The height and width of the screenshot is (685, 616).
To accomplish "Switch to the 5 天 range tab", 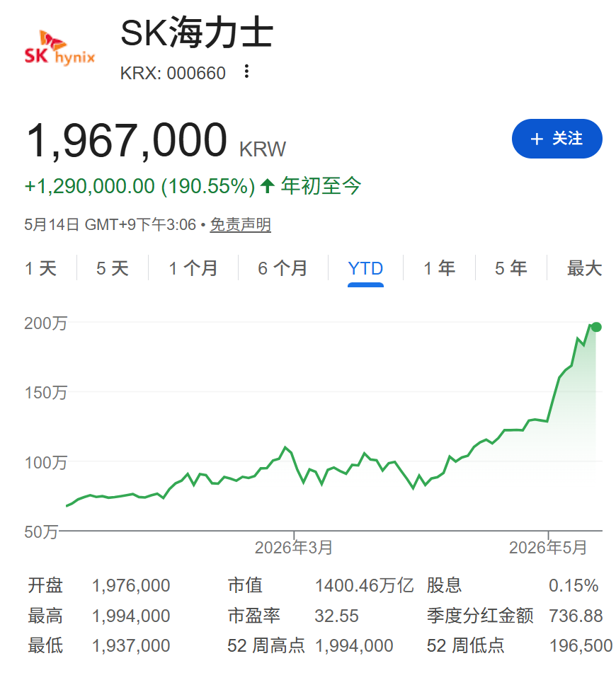I will (113, 268).
